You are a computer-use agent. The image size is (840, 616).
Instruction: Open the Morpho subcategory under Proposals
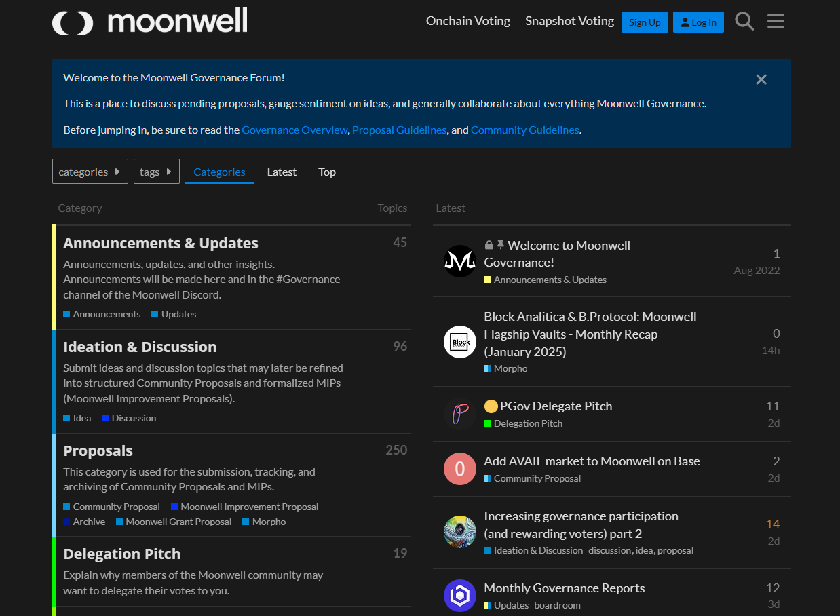264,522
